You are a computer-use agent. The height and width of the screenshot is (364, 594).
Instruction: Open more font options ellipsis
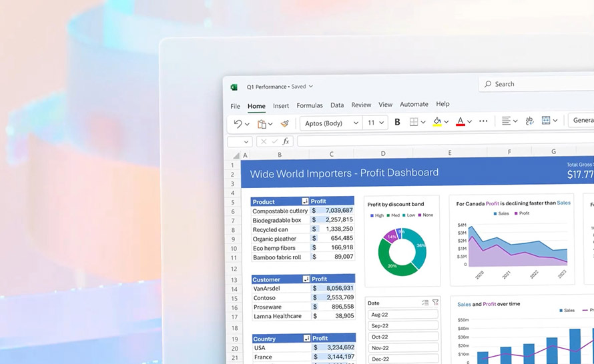click(483, 121)
